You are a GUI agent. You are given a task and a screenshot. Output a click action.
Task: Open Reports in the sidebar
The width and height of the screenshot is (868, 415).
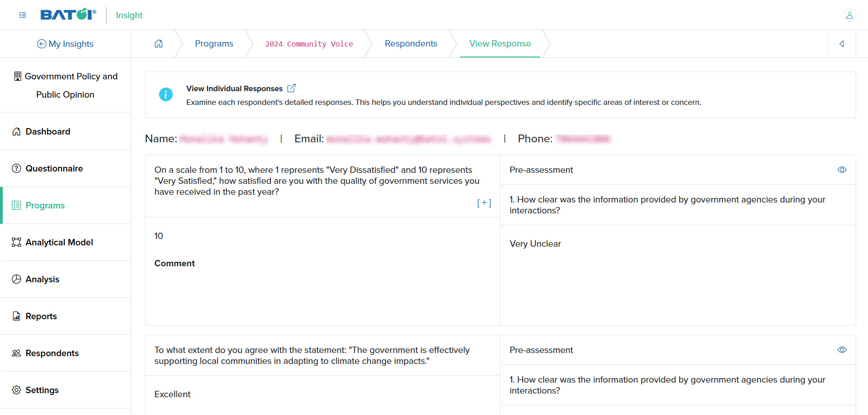(66, 316)
